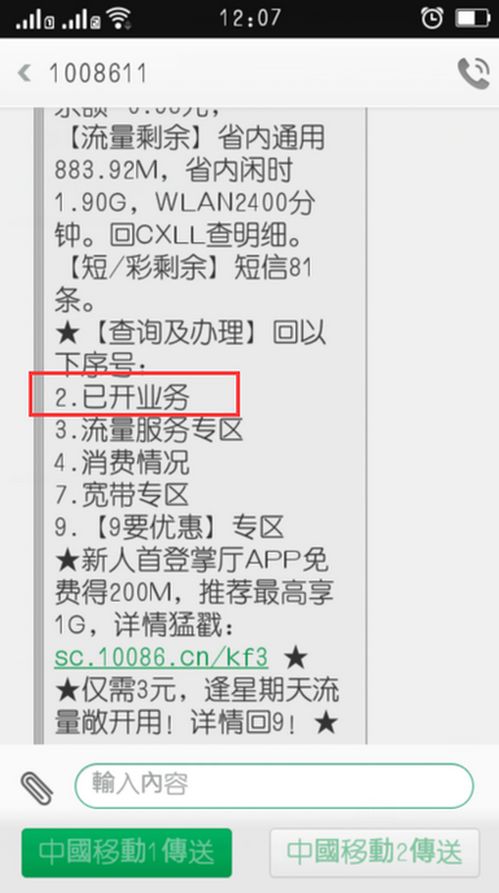
Task: Tap the 4.消费情况 line
Action: click(x=122, y=463)
